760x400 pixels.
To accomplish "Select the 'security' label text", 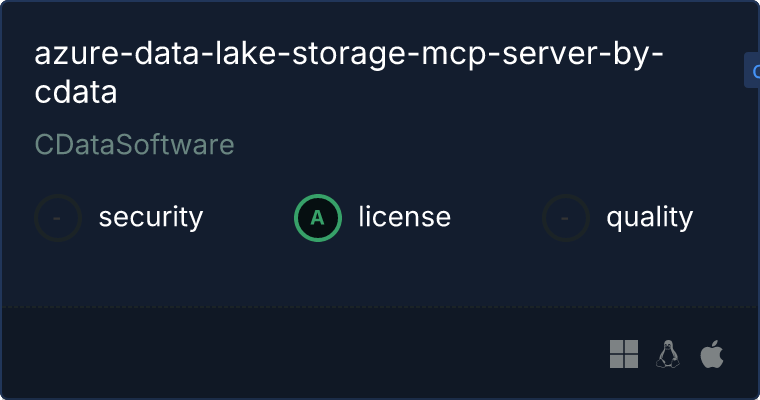I will point(151,217).
